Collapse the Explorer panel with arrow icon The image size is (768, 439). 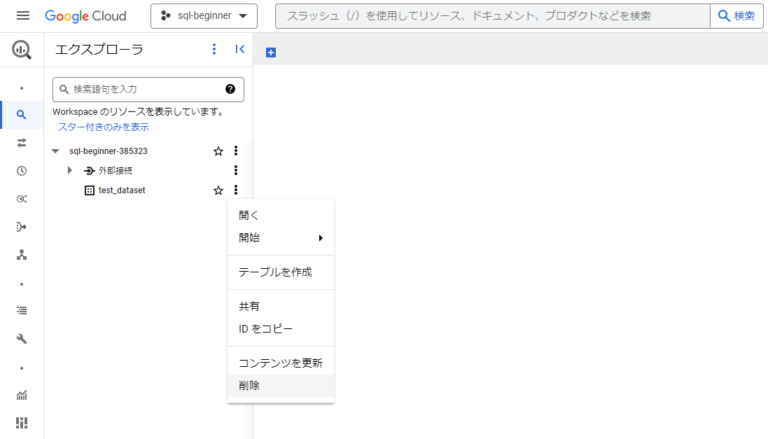pyautogui.click(x=240, y=49)
